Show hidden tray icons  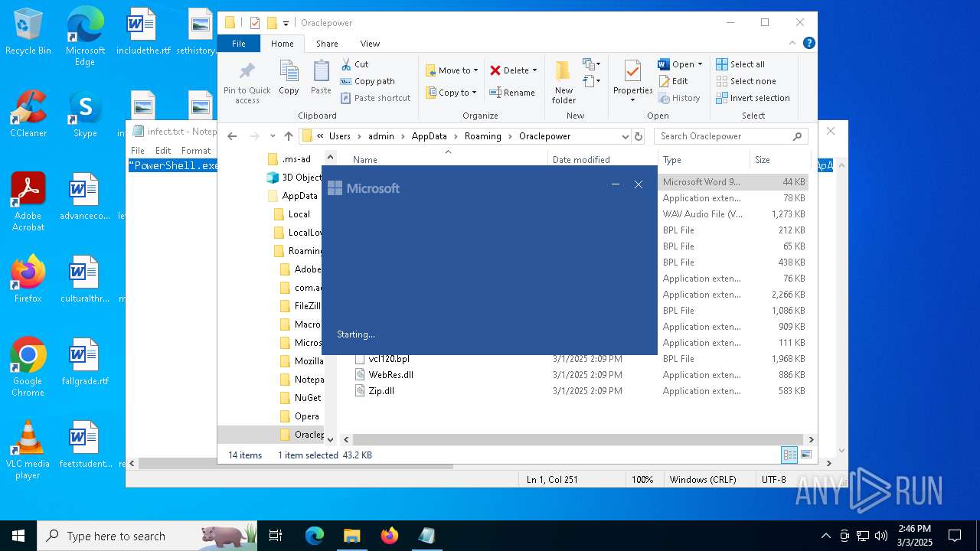click(x=825, y=536)
